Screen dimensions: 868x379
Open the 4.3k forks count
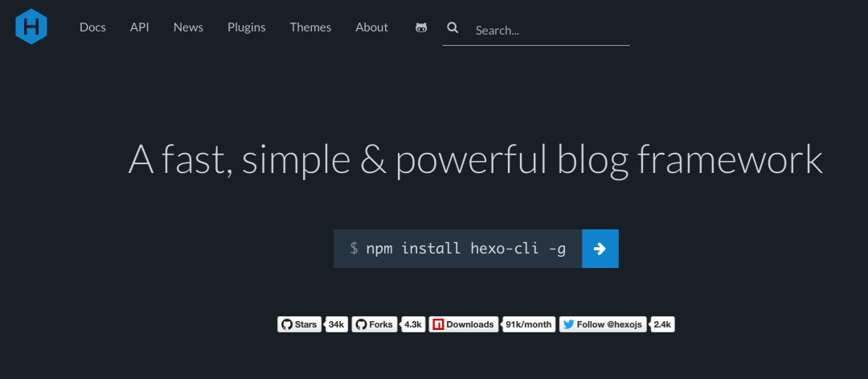(x=413, y=325)
